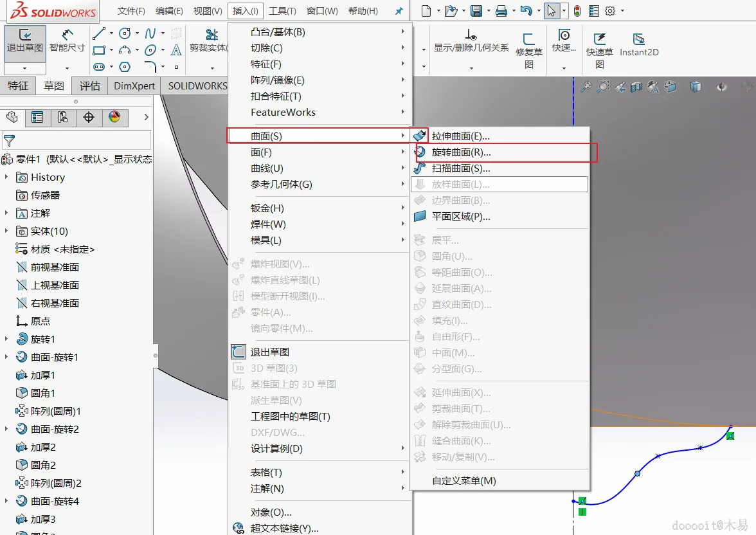This screenshot has width=756, height=535.
Task: Click the Trim Entities (剪裁实体) tool
Action: pyautogui.click(x=209, y=41)
